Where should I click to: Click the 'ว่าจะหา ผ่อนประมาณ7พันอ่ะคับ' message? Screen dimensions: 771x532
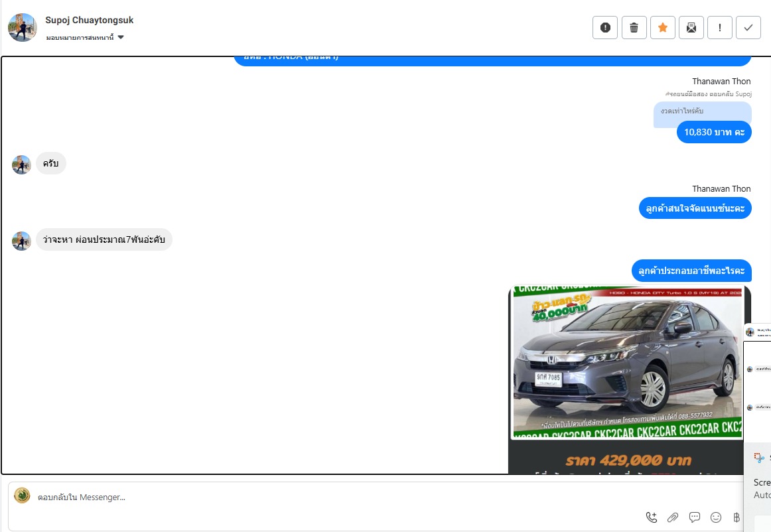click(104, 239)
